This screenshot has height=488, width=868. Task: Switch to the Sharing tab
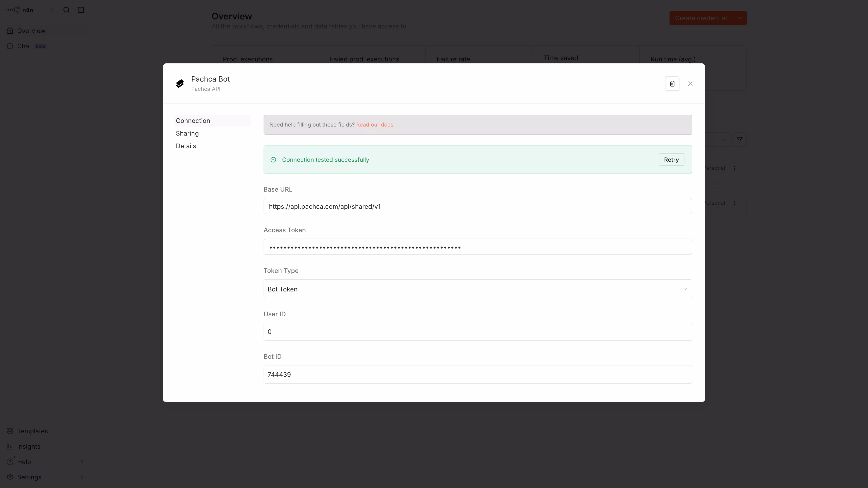click(187, 133)
